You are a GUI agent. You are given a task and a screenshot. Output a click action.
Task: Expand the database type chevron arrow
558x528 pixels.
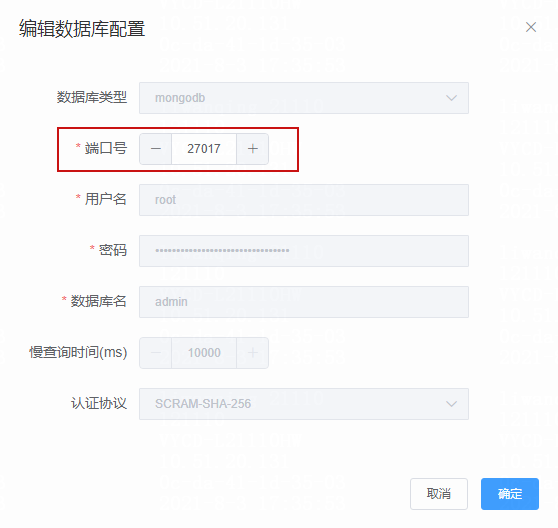451,98
